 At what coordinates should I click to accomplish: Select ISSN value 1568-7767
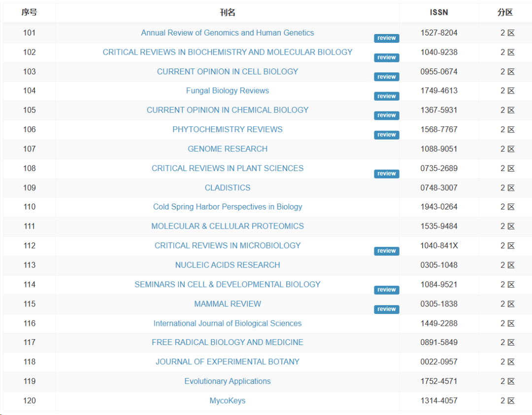coord(439,130)
